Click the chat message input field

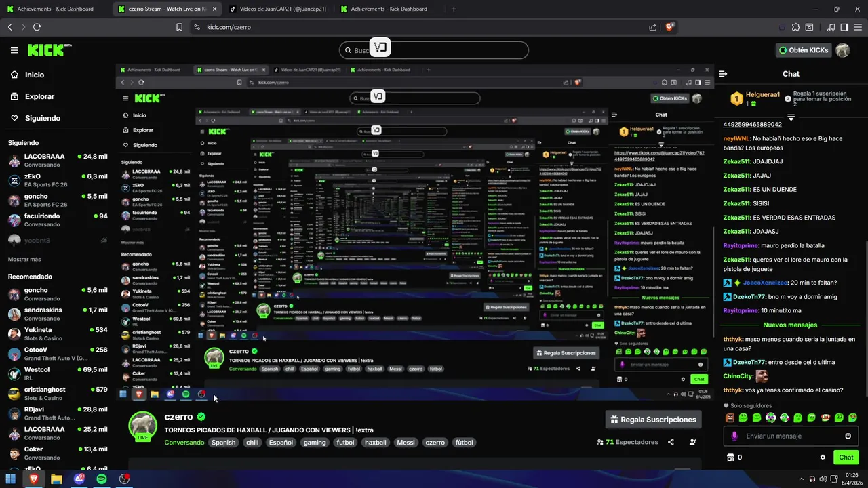point(791,436)
